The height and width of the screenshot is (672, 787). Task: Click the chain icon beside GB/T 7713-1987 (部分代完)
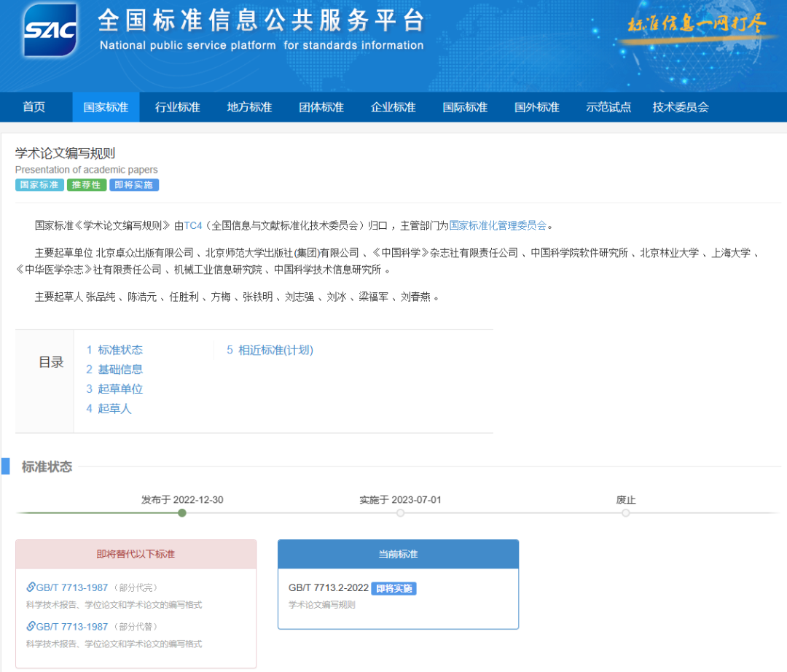click(31, 587)
